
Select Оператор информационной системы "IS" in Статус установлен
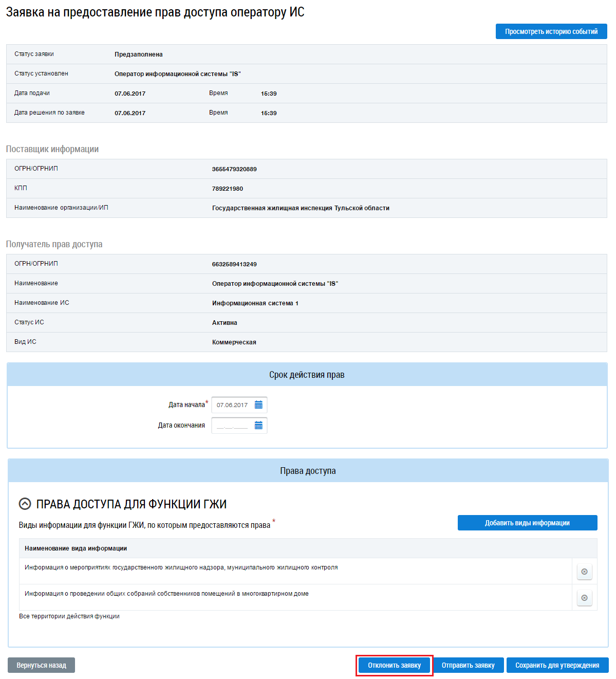(178, 74)
